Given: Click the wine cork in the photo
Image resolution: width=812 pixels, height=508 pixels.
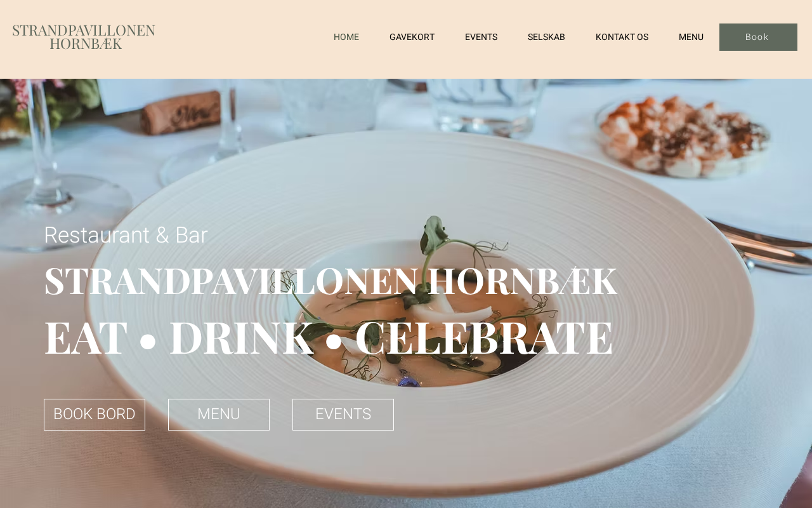Looking at the screenshot, I should pos(180,112).
